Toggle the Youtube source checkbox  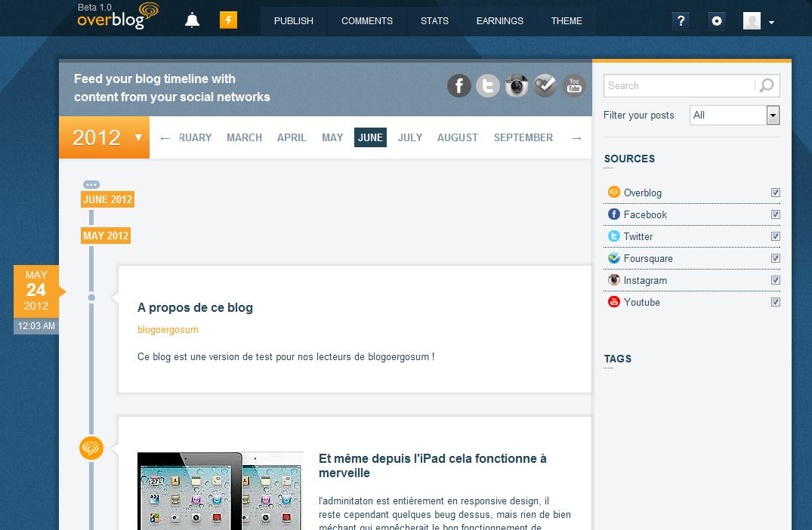coord(775,302)
